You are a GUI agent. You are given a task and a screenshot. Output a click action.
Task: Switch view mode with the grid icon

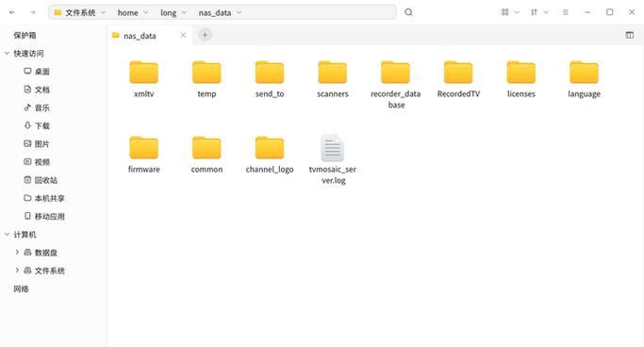[x=504, y=12]
